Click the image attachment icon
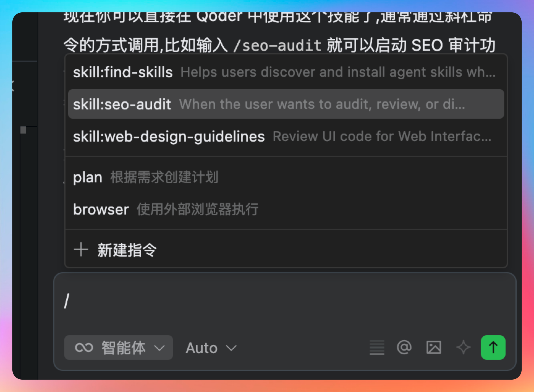 pyautogui.click(x=434, y=347)
